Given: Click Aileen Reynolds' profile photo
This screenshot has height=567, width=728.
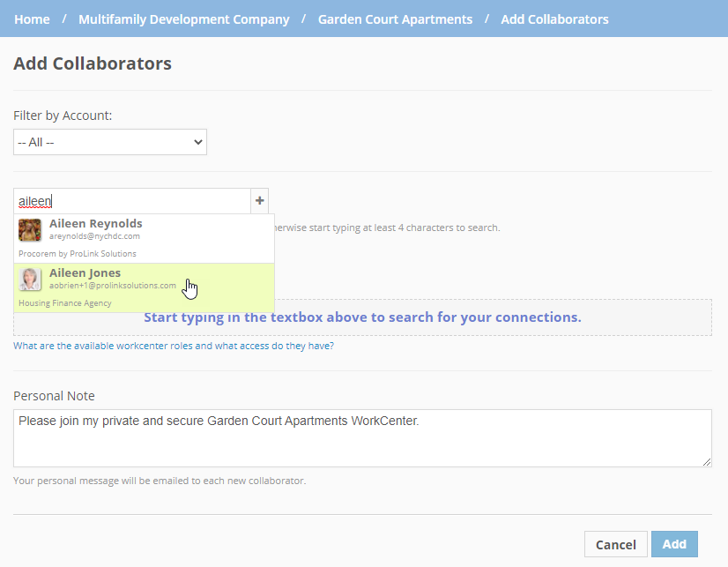Looking at the screenshot, I should (30, 230).
